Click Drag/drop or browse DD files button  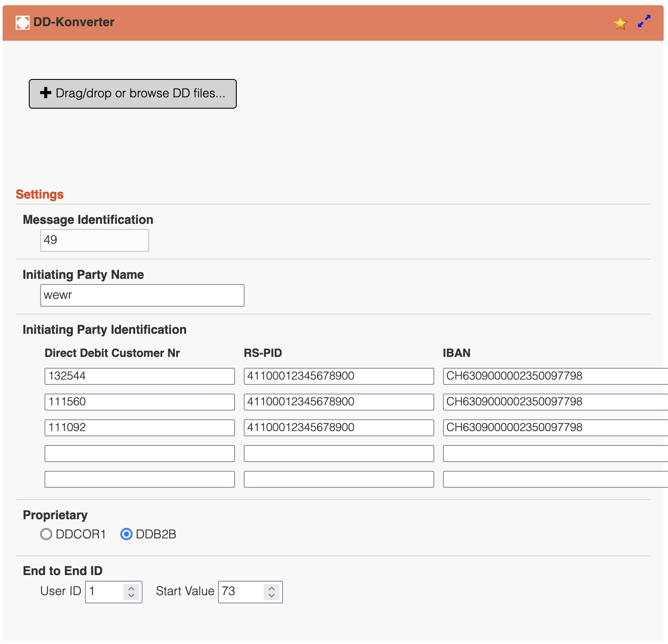pyautogui.click(x=133, y=93)
